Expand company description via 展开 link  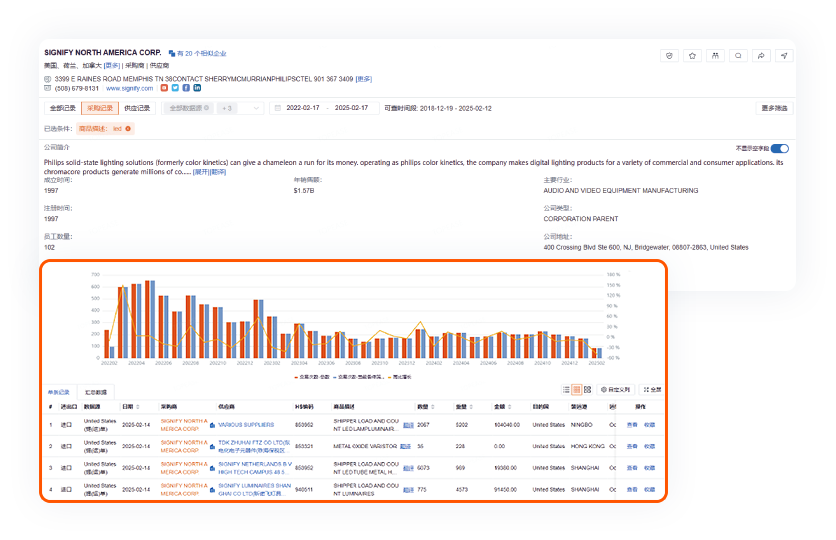201,172
